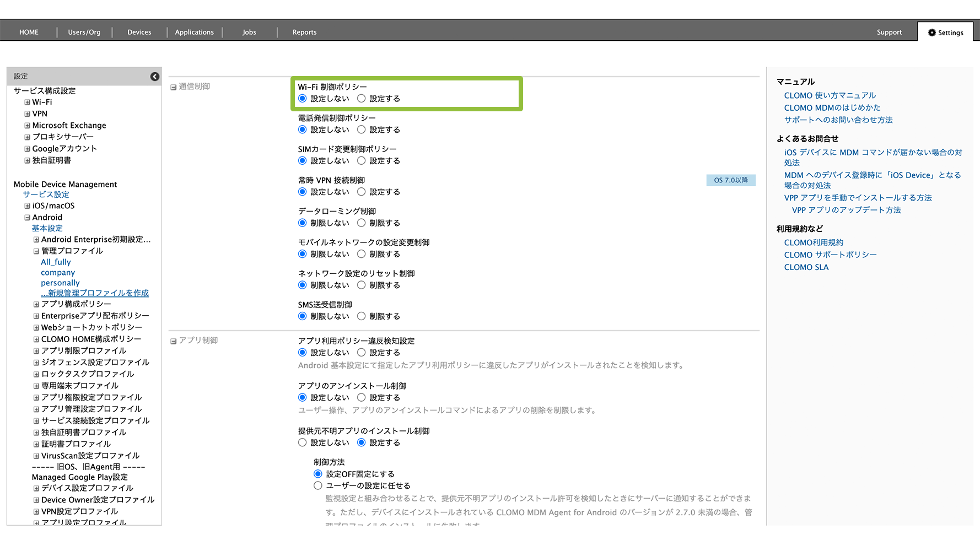
Task: Collapse the 通信制御 section icon
Action: 173,87
